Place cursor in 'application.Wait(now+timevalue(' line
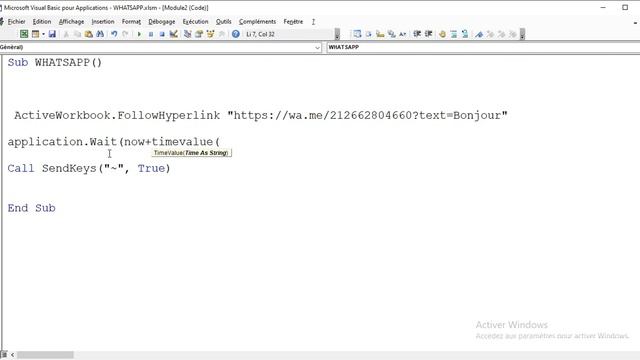 point(114,142)
